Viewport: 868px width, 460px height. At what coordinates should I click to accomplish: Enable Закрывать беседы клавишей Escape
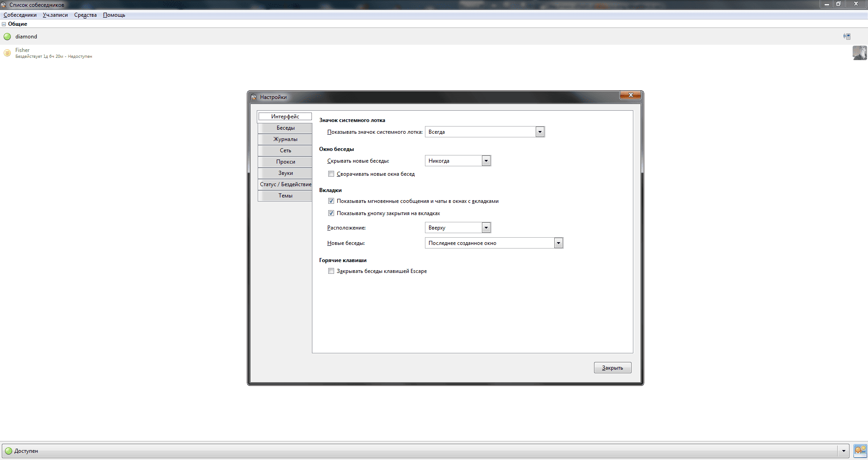pos(331,271)
